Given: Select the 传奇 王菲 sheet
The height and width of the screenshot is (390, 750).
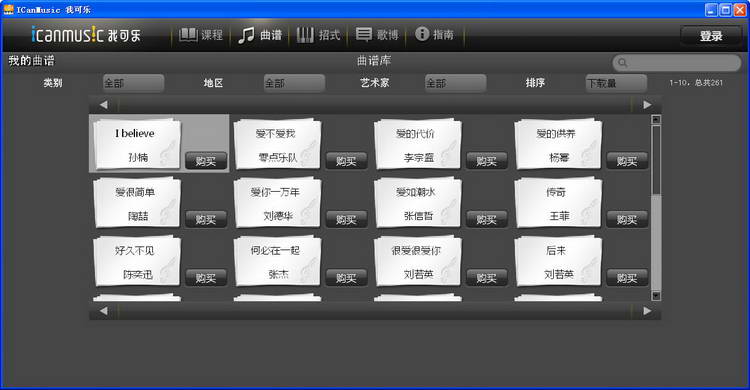Looking at the screenshot, I should tap(558, 202).
